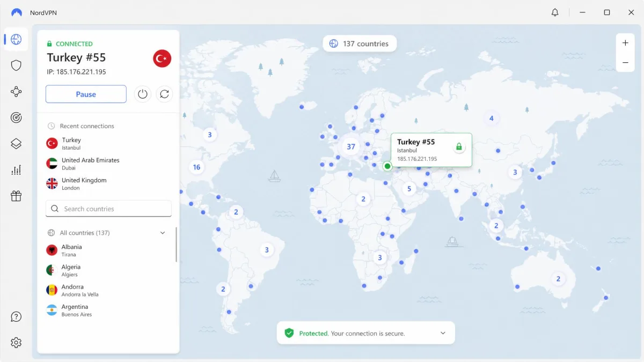The image size is (644, 362).
Task: Select United Kingdom London recent connection
Action: (107, 183)
